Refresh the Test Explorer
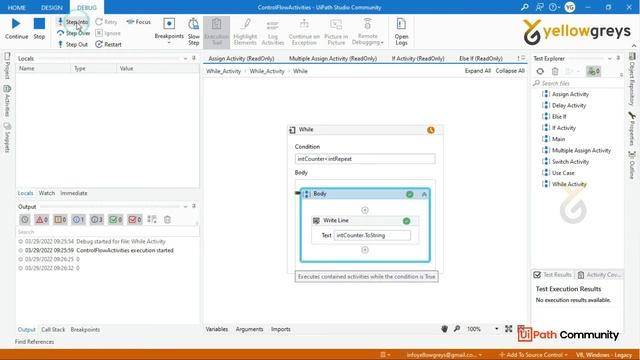The image size is (640, 360). click(x=540, y=71)
